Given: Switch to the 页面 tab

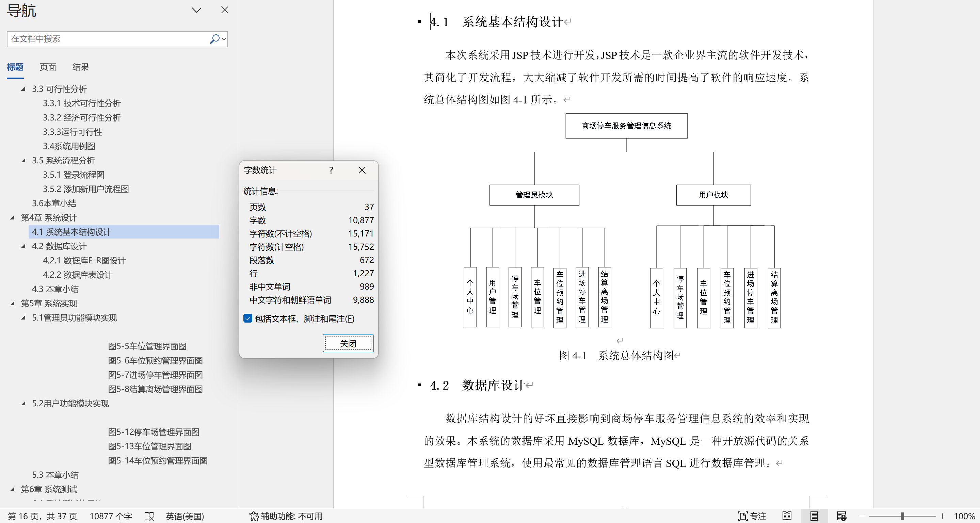Looking at the screenshot, I should (x=48, y=67).
